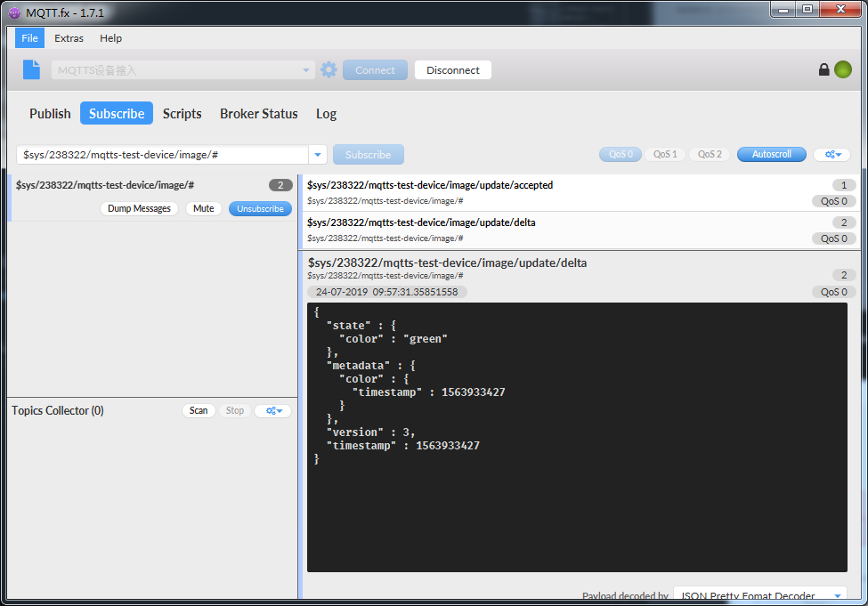Select QoS 1 toggle
This screenshot has height=606, width=868.
coord(665,155)
